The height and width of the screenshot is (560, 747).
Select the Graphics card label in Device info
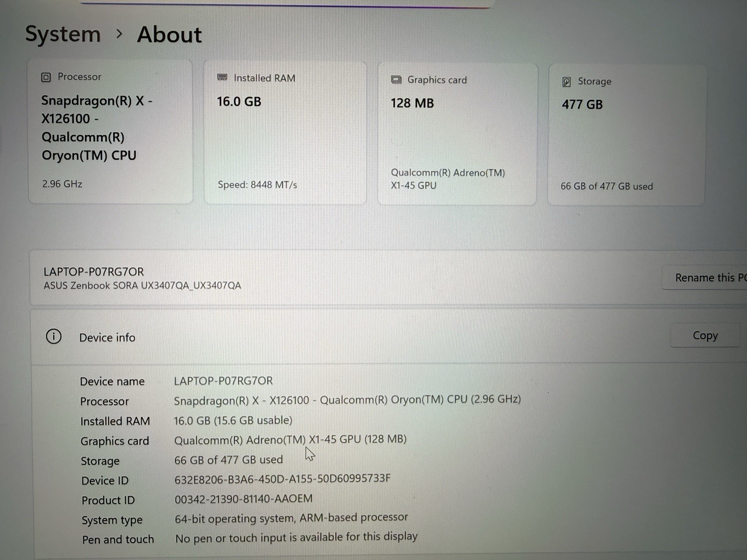(115, 441)
